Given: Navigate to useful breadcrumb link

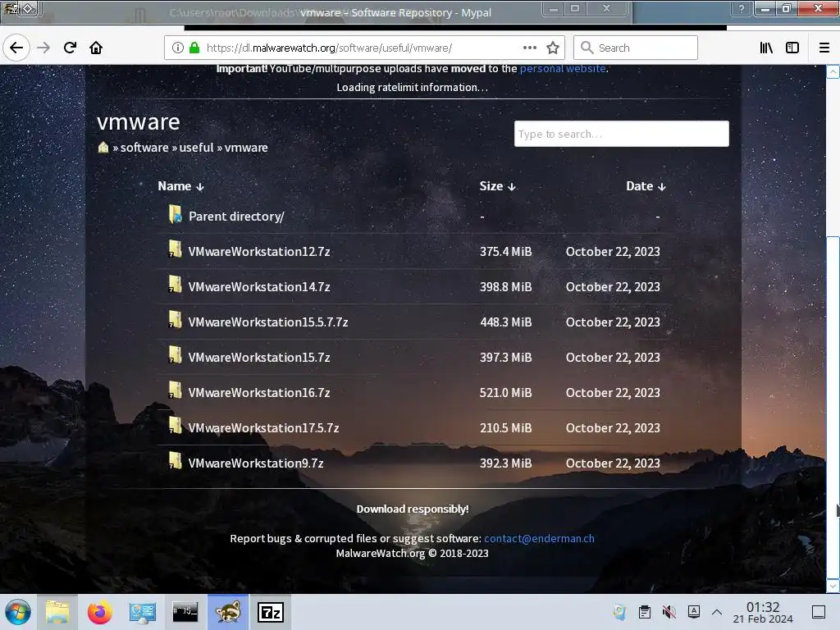Looking at the screenshot, I should pos(196,148).
